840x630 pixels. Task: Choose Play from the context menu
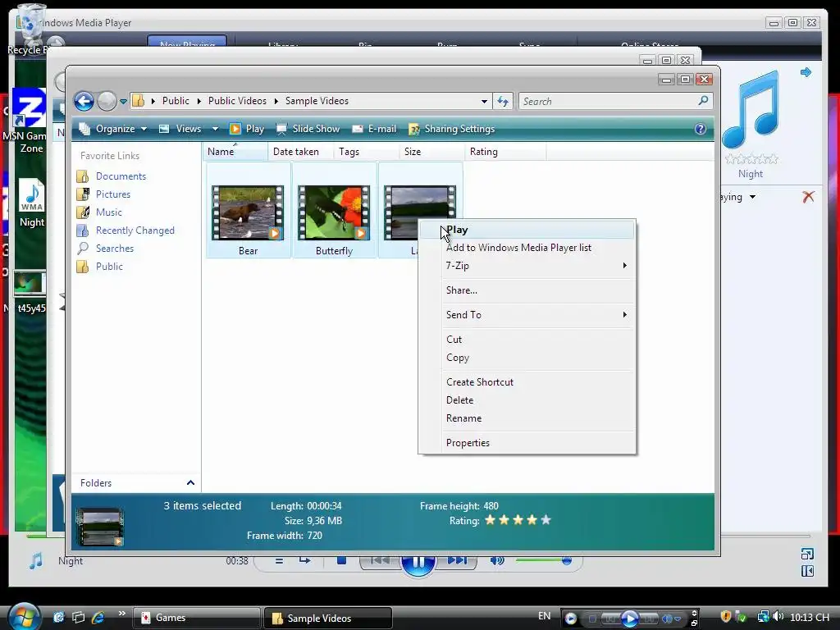click(527, 230)
